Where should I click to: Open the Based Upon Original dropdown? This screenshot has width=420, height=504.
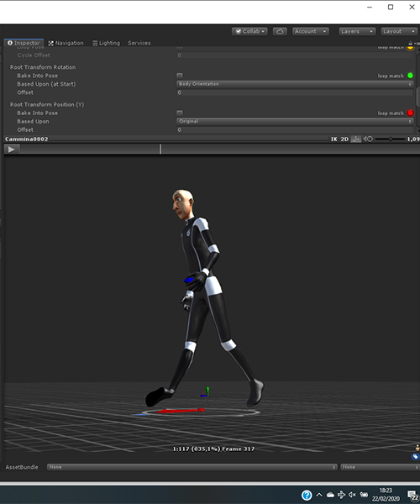coord(295,121)
